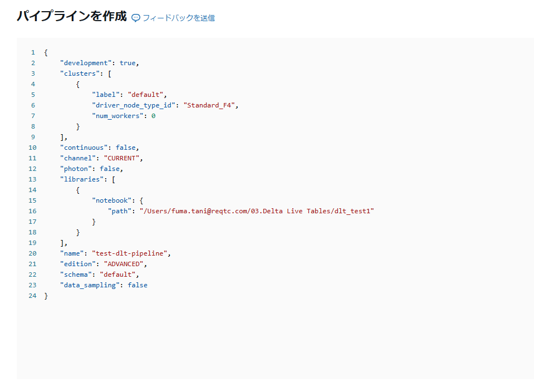Click line number 24 in the gutter
The height and width of the screenshot is (392, 549).
32,296
